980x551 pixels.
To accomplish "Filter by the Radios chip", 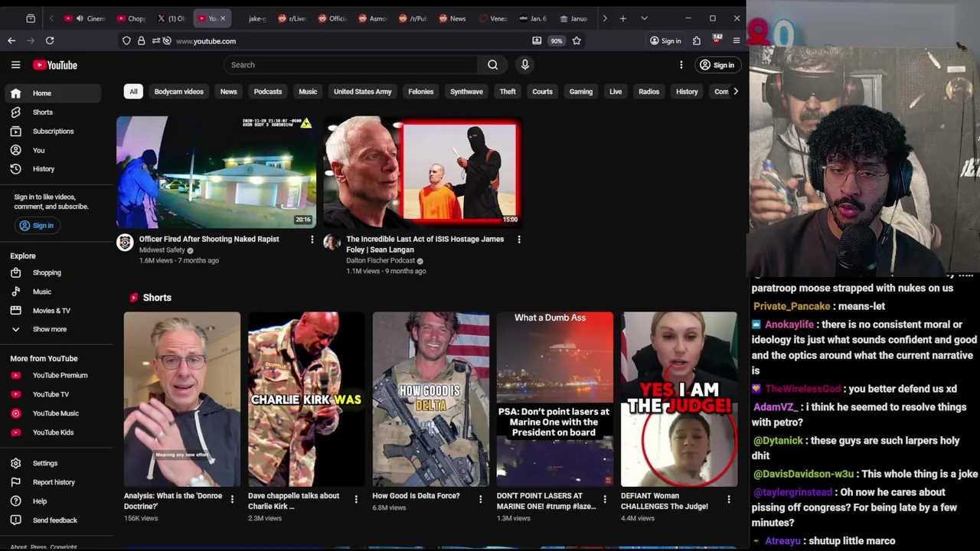I will [648, 92].
